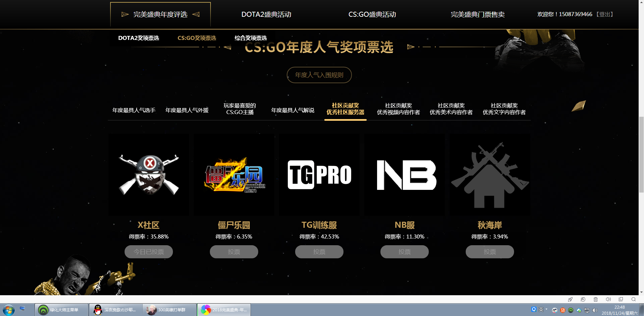Open the 年度人气入围规则 rules button
This screenshot has height=316, width=644.
pos(319,75)
